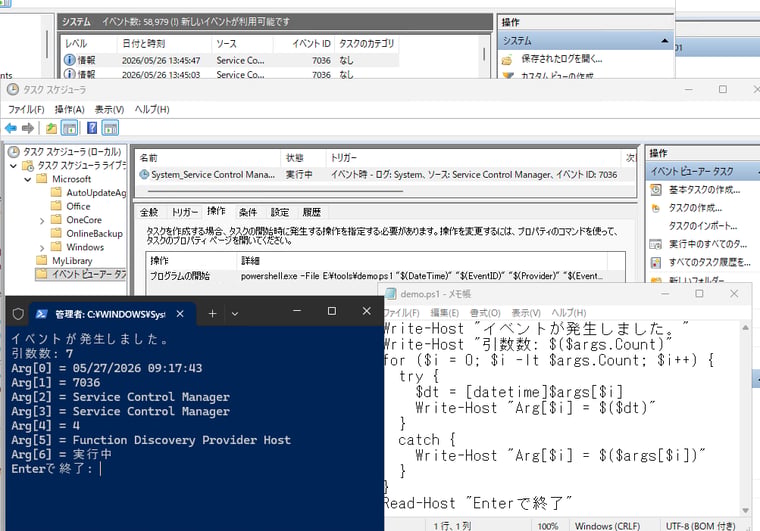This screenshot has height=531, width=760.
Task: Click the 日付と時刻 column header in Event Viewer
Action: (164, 44)
